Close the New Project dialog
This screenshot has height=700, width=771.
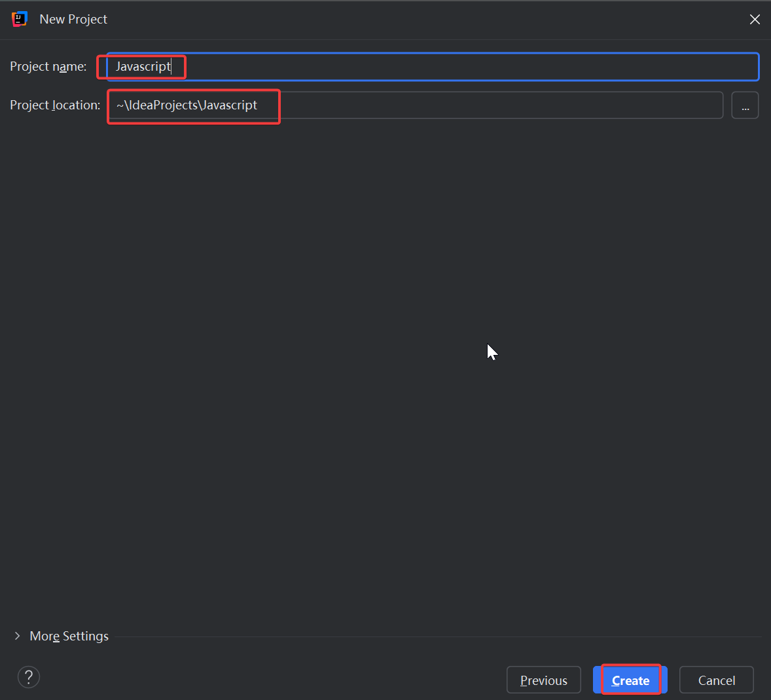[x=755, y=20]
